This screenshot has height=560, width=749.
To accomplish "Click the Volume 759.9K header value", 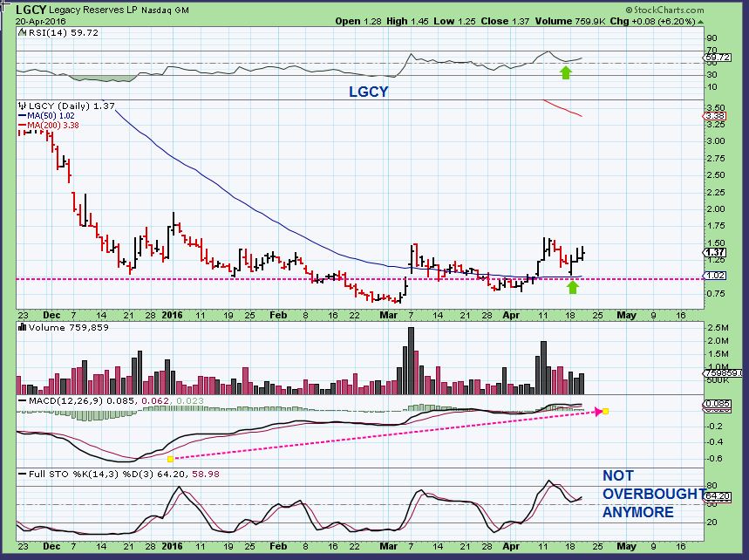I will click(x=571, y=21).
